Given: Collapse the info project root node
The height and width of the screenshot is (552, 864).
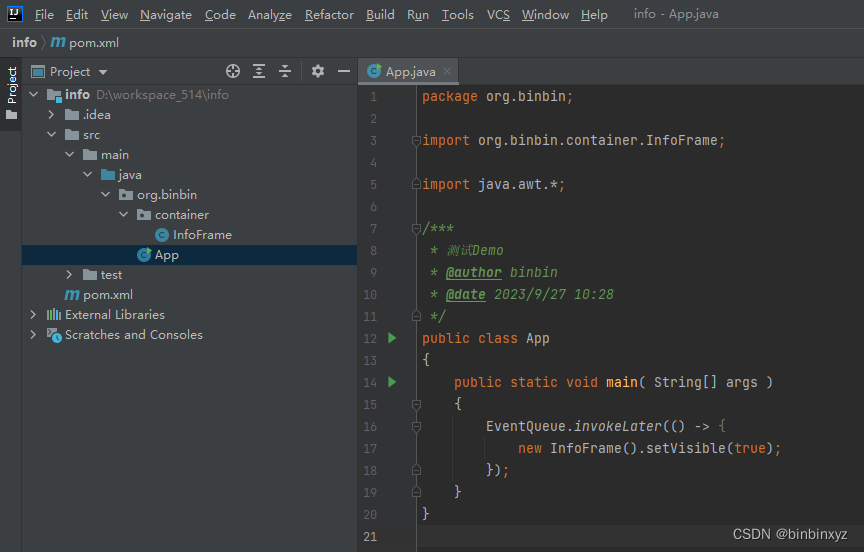Looking at the screenshot, I should click(34, 94).
